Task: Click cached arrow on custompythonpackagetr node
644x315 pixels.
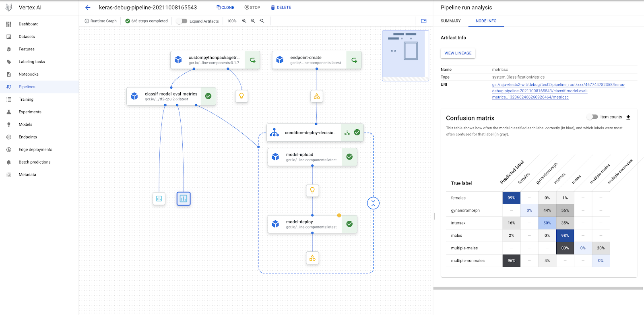Action: click(x=252, y=60)
